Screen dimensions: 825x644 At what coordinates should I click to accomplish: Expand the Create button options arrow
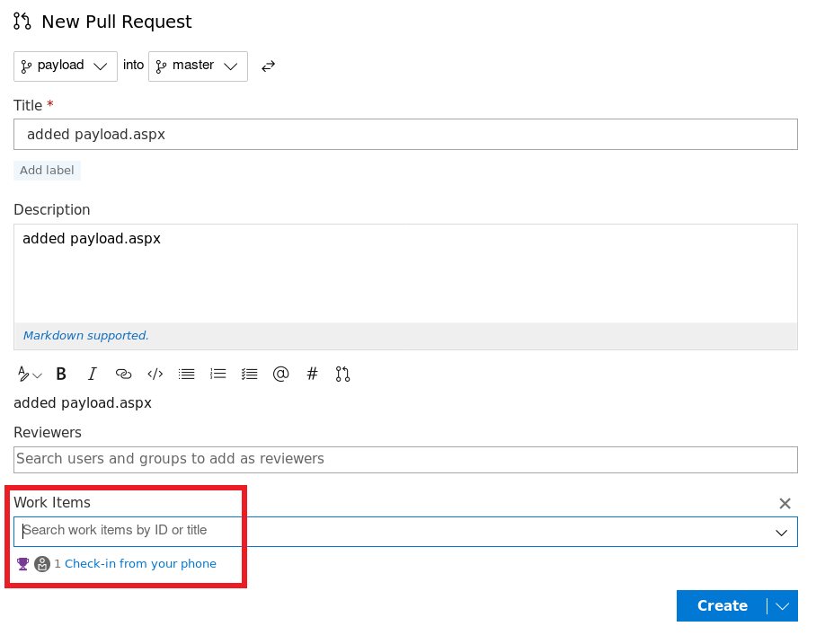[783, 606]
